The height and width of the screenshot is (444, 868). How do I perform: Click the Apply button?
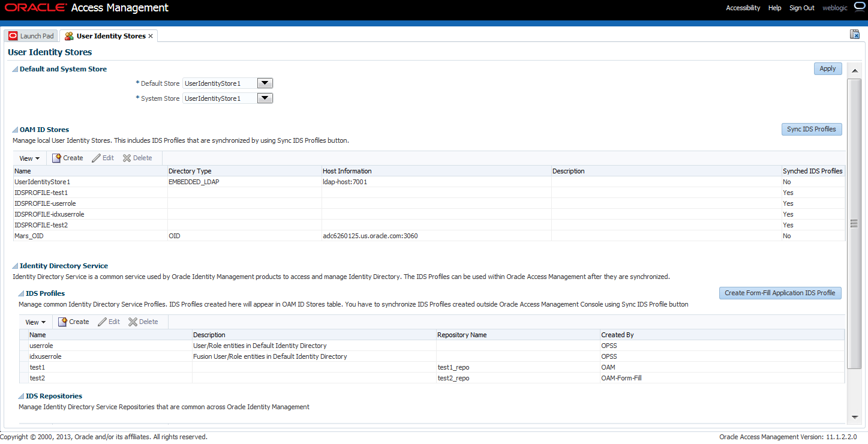click(828, 69)
